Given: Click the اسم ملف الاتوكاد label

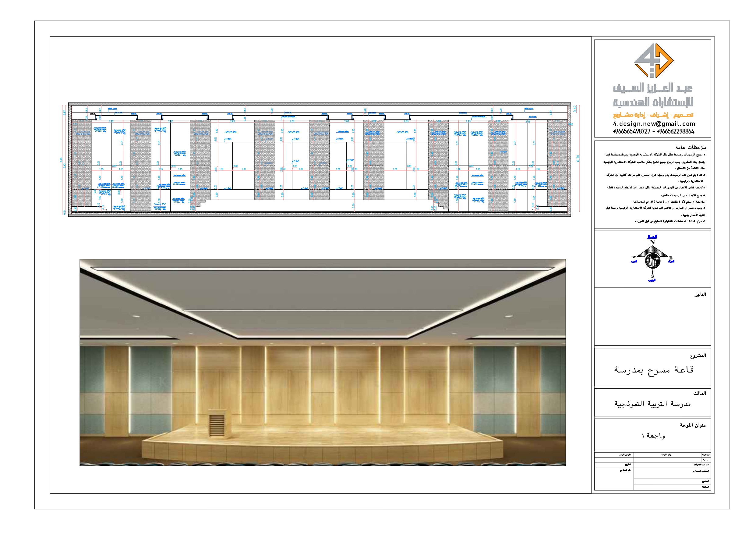Looking at the screenshot, I should click(701, 465).
